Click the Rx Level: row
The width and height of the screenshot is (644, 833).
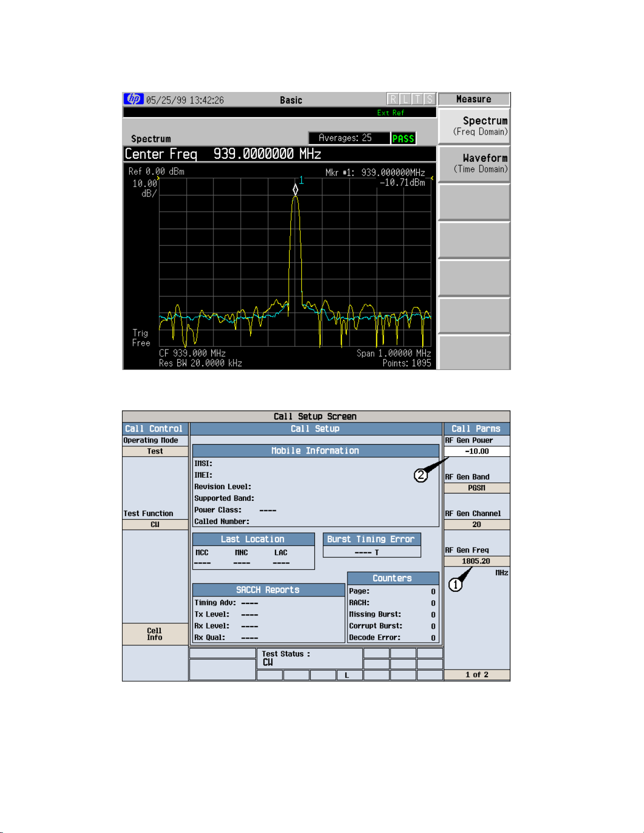pyautogui.click(x=226, y=626)
